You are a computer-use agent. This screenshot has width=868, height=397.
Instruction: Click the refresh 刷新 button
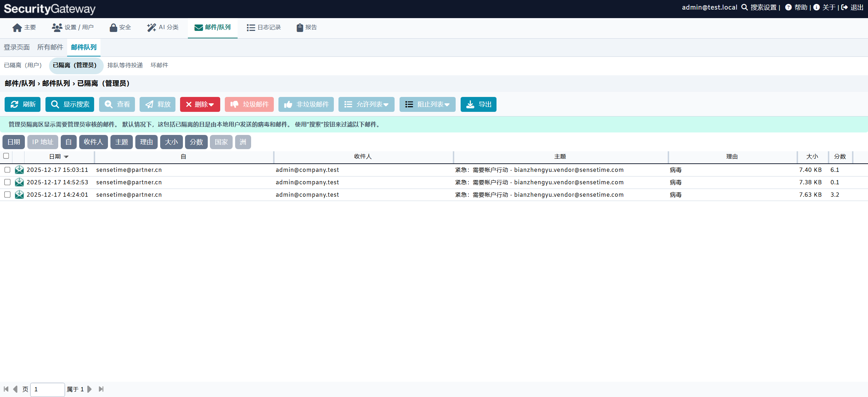click(x=23, y=104)
